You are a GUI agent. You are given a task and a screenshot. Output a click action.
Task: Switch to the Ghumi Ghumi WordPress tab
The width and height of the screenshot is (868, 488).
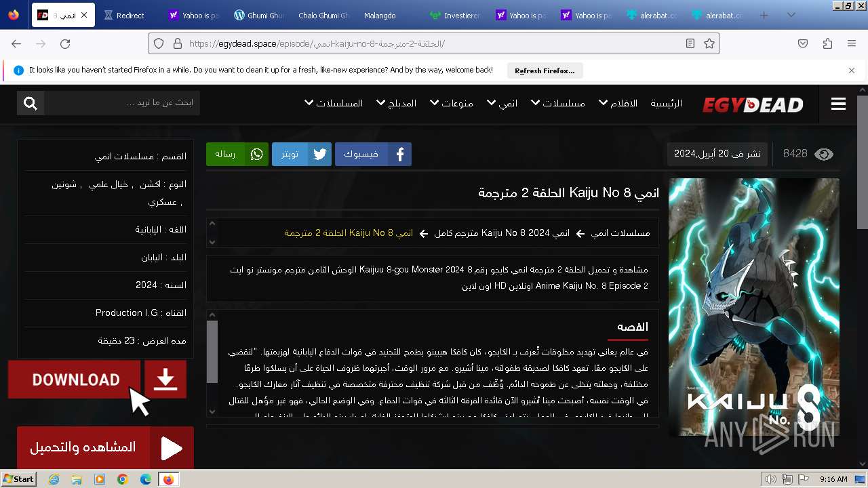pos(258,15)
